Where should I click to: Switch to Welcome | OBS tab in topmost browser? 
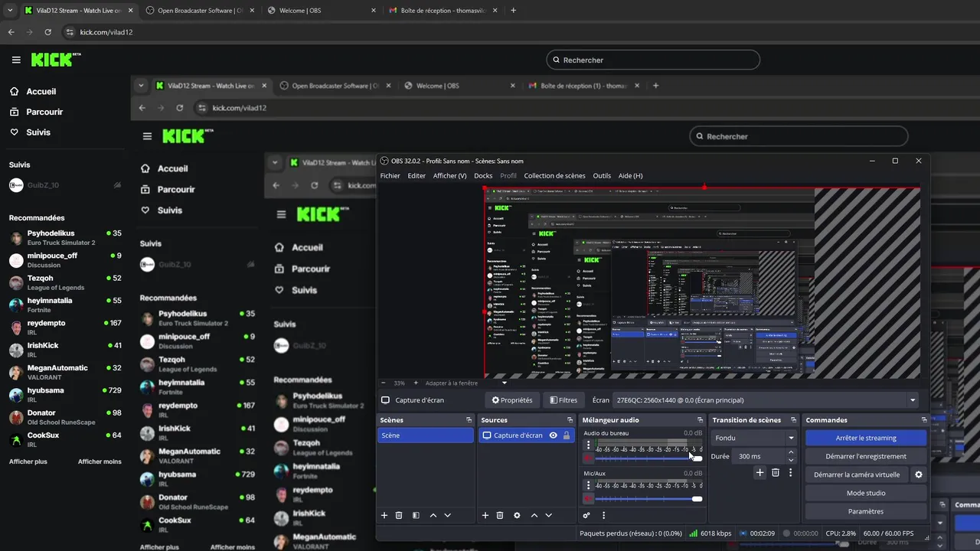[320, 11]
